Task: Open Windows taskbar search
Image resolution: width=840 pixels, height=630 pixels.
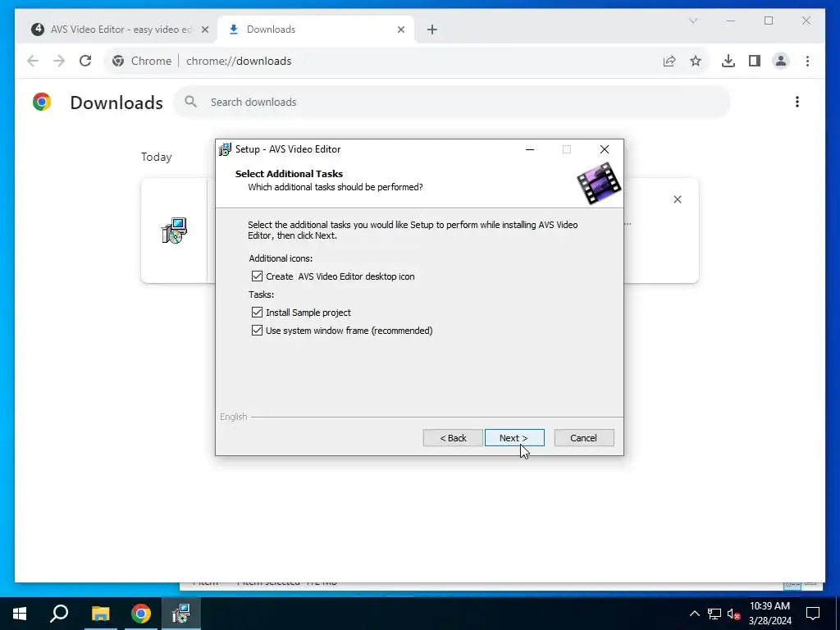Action: click(x=59, y=614)
